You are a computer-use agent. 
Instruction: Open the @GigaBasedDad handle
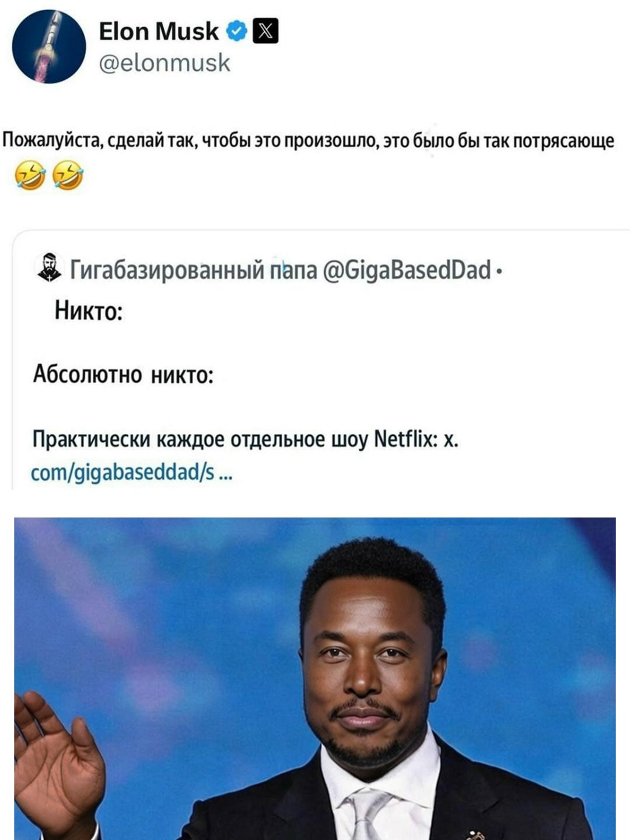tap(406, 270)
